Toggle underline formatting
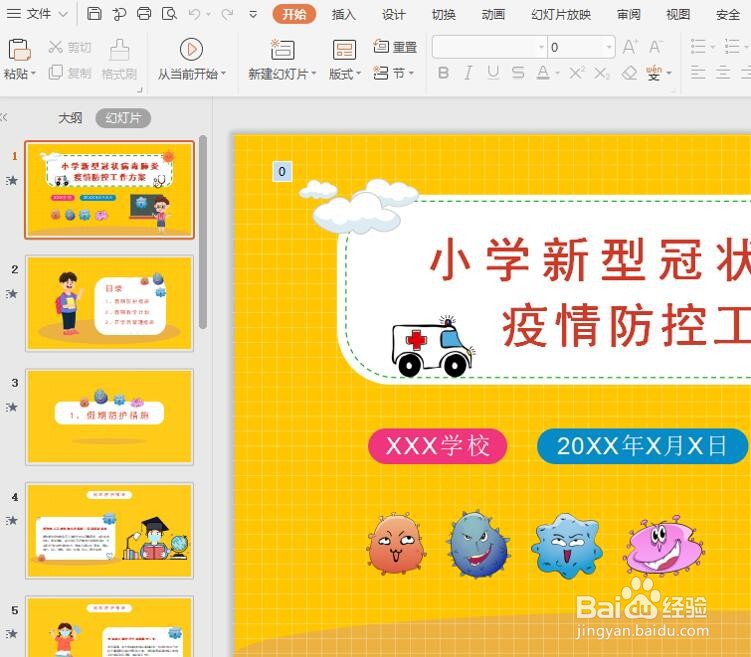751x657 pixels. pos(493,73)
